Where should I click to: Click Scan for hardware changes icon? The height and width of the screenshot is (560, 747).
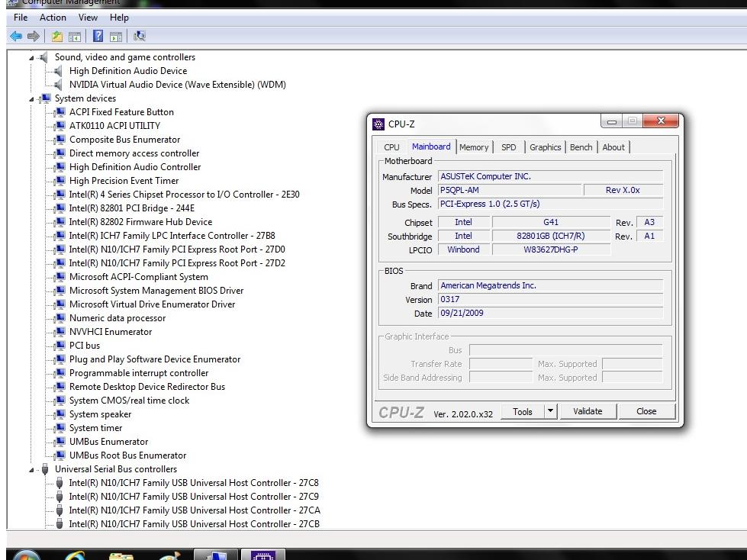pos(140,36)
